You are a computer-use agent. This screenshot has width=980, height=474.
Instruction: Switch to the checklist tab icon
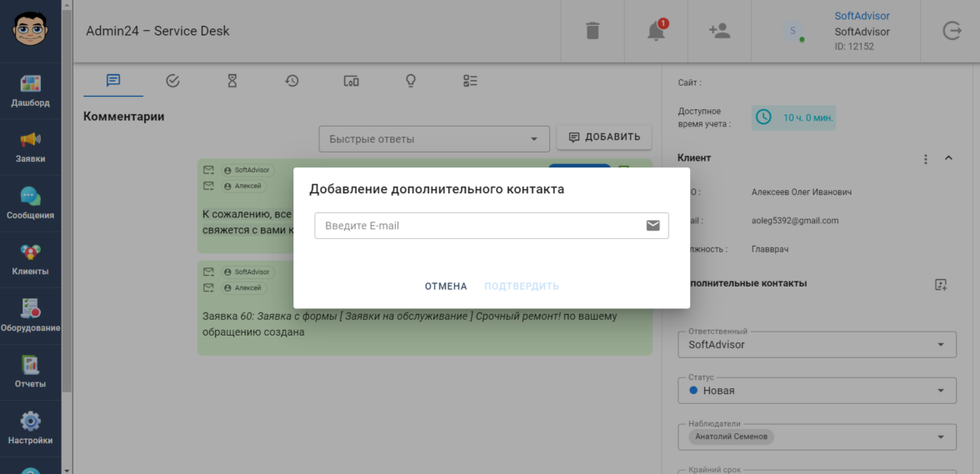(470, 81)
